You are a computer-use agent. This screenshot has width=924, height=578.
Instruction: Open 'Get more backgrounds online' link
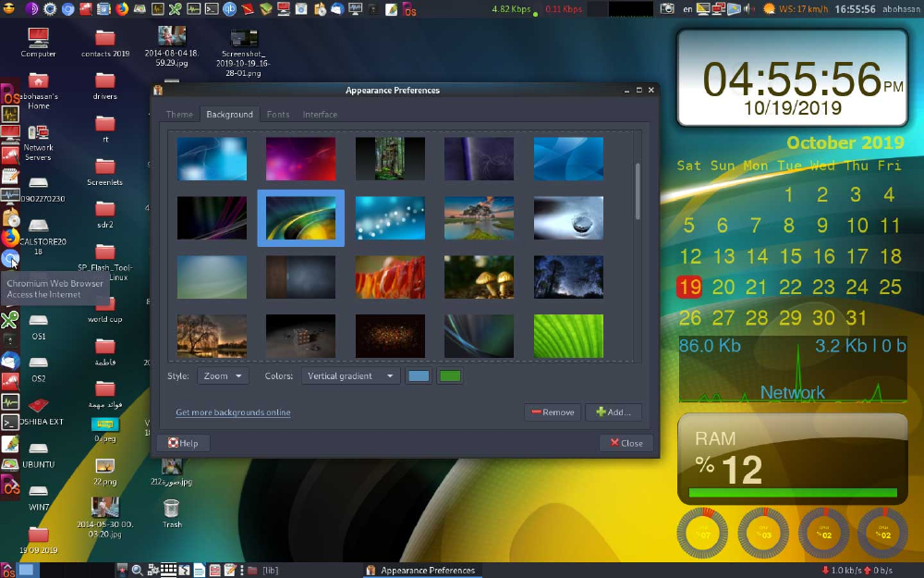click(x=233, y=412)
